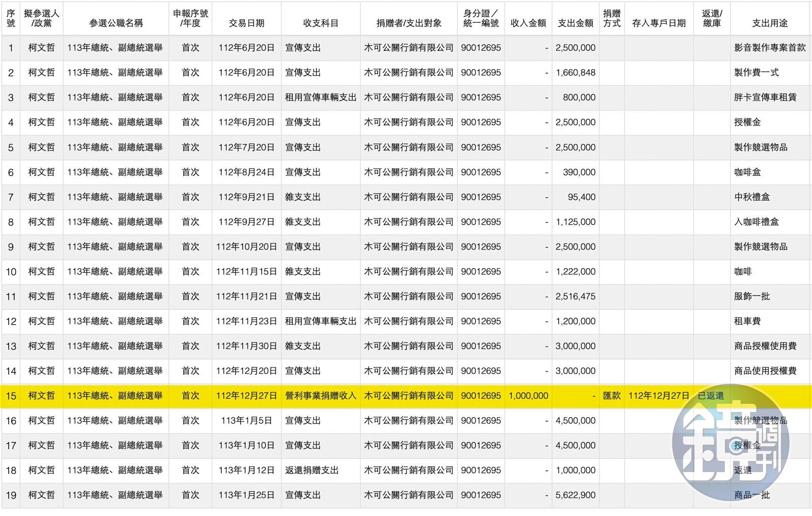The width and height of the screenshot is (812, 516).
Task: Click the 序號 column header
Action: point(11,18)
